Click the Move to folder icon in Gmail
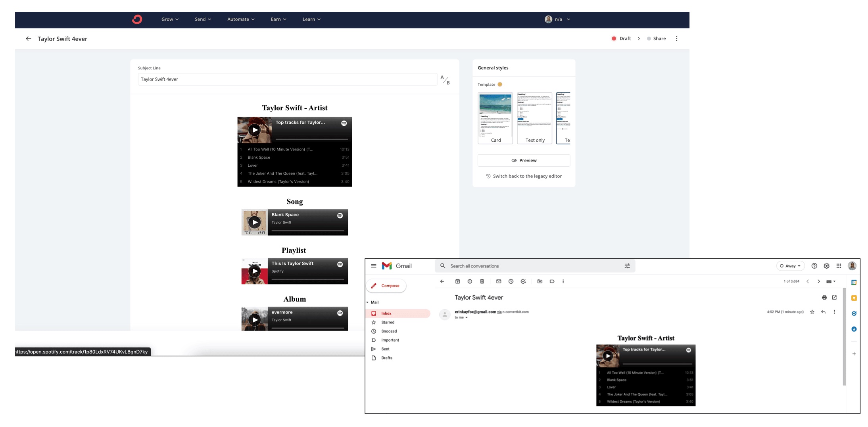Viewport: 868px width, 427px height. click(540, 281)
